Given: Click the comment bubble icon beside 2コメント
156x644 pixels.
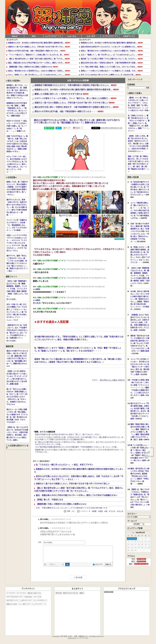Looking at the screenshot, I should coord(78,511).
